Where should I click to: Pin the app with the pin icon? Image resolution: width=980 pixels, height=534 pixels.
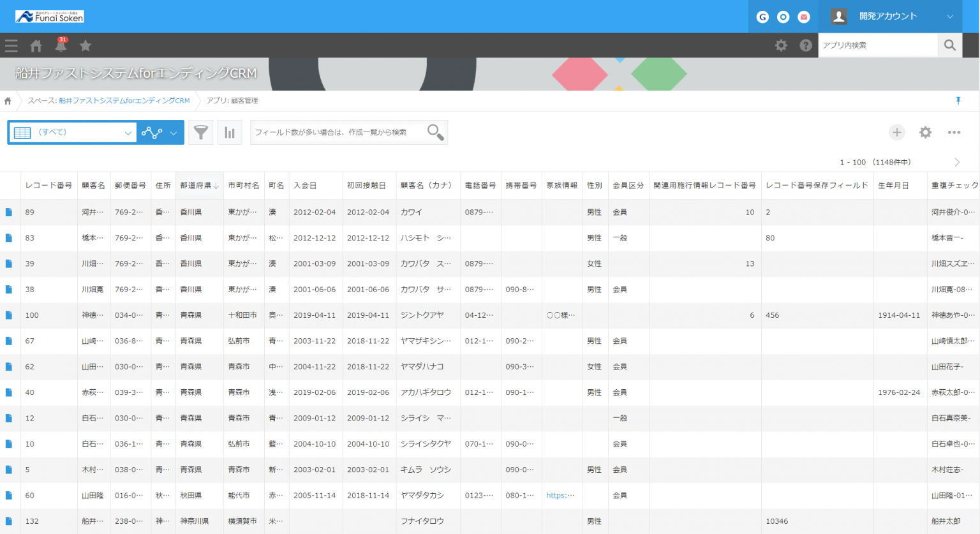(958, 101)
